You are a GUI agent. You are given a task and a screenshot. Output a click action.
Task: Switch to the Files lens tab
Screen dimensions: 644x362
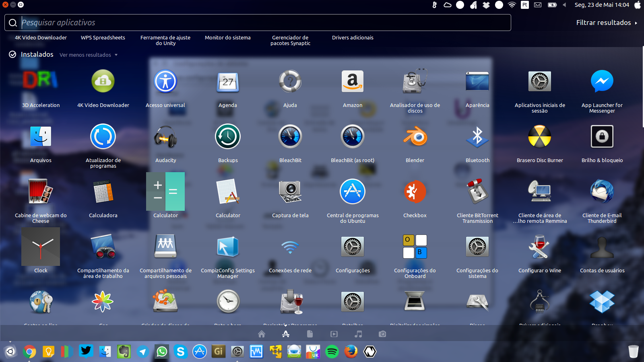coord(310,334)
